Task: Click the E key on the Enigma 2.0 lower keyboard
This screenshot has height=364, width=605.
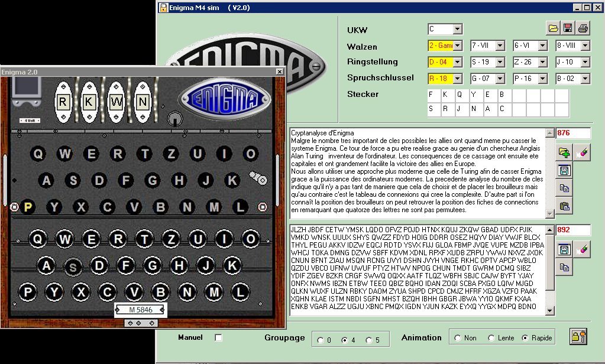Action: (x=91, y=239)
